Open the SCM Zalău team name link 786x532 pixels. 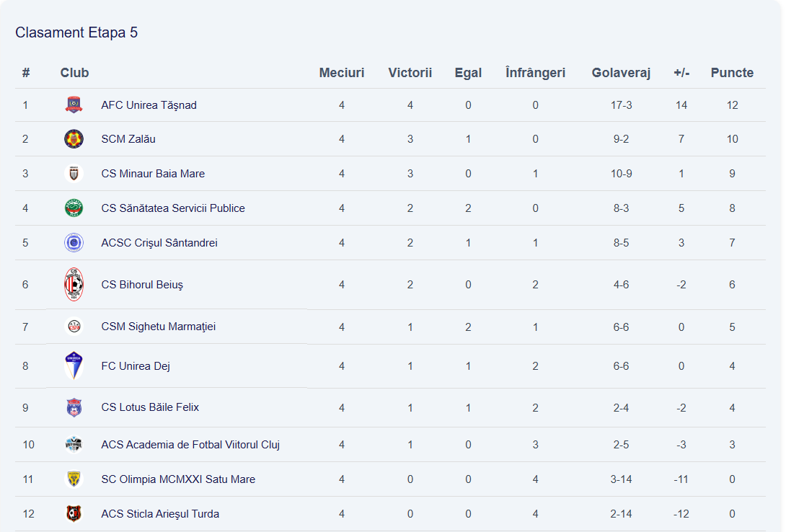pyautogui.click(x=128, y=139)
